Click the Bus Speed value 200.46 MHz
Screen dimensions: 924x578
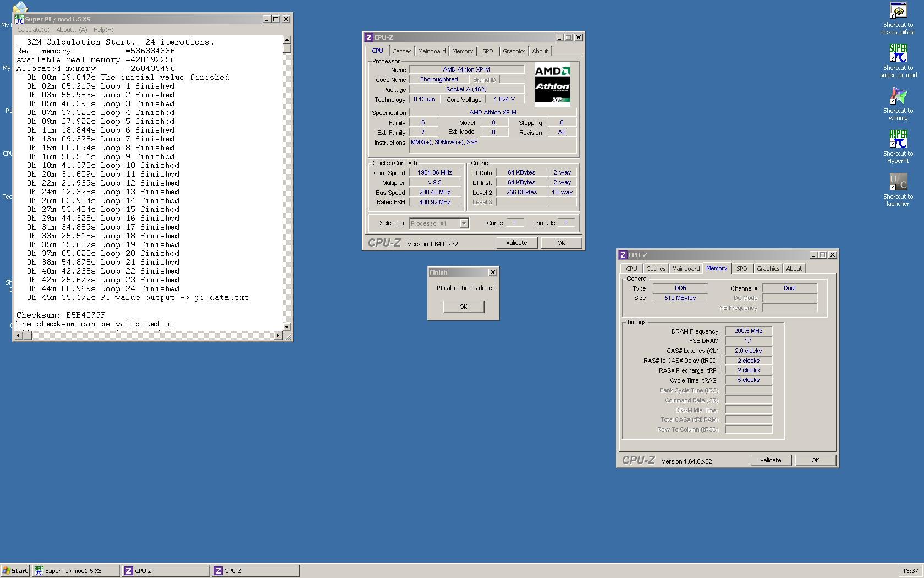(x=435, y=192)
